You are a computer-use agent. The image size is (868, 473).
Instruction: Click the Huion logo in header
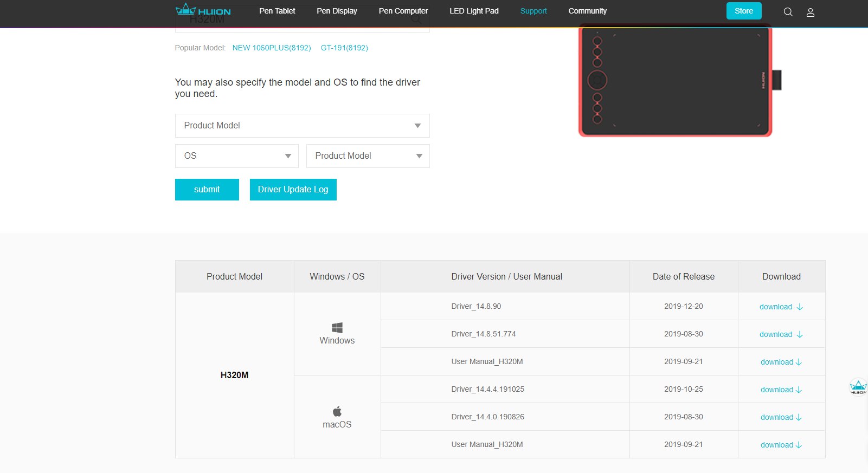pos(203,10)
